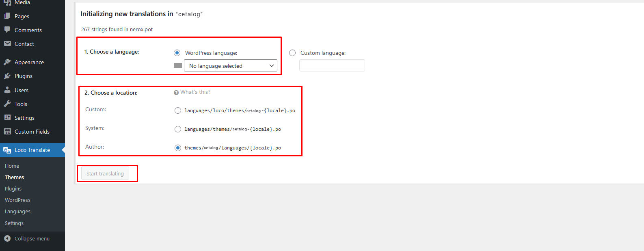Click the Users person icon
644x251 pixels.
(7, 90)
